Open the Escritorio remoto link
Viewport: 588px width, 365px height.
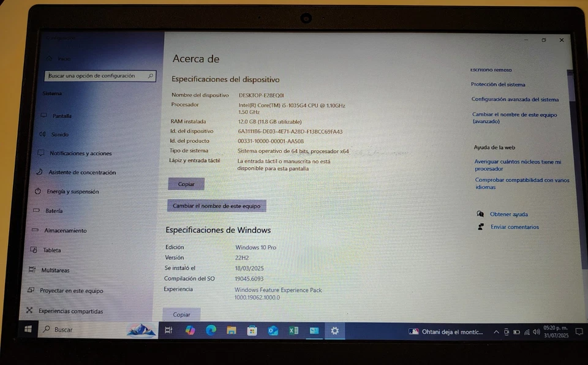point(491,70)
